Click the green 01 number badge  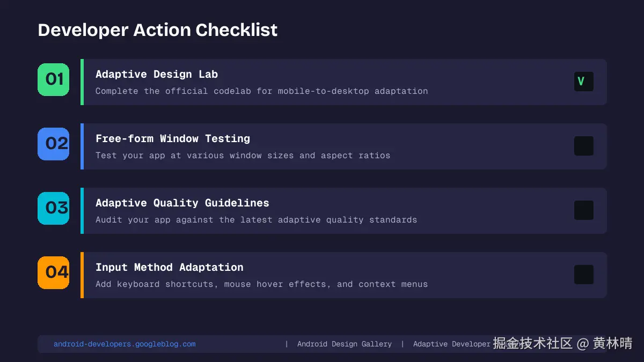point(54,79)
